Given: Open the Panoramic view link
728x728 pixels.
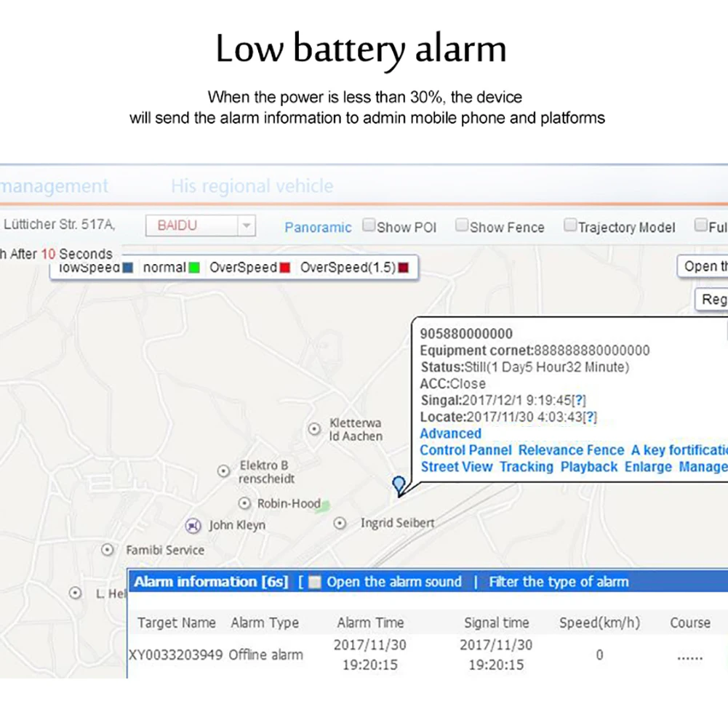Looking at the screenshot, I should [x=318, y=228].
